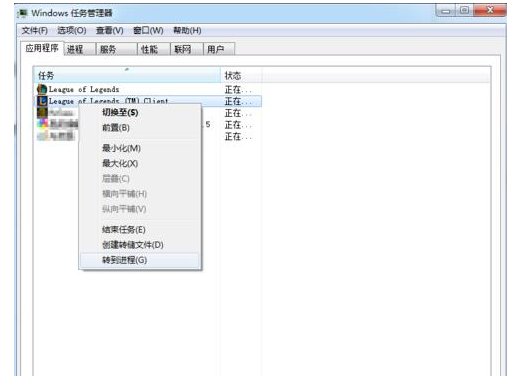Image resolution: width=516 pixels, height=389 pixels.
Task: Switch to the 进程 tab
Action: (79, 49)
